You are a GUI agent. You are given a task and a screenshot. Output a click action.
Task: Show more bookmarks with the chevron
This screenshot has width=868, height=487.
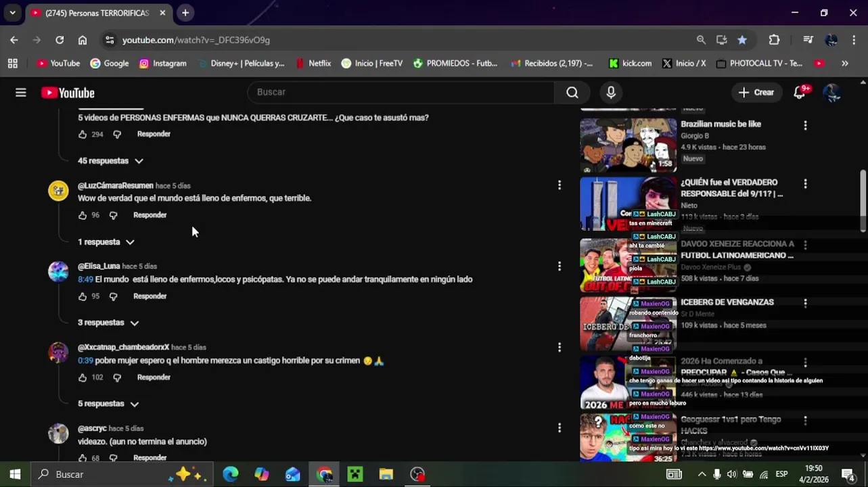pos(844,63)
